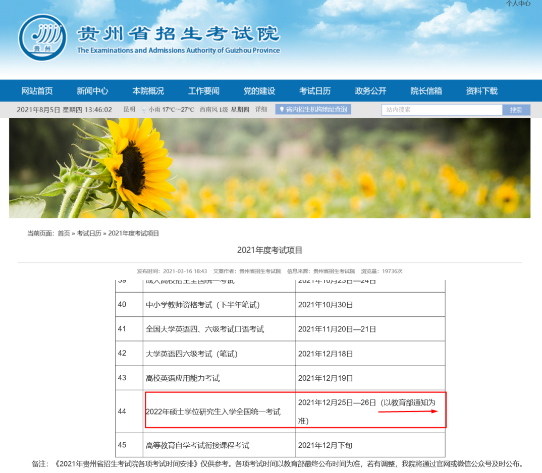Open 党的建设 navigation item
The width and height of the screenshot is (542, 473).
click(259, 91)
